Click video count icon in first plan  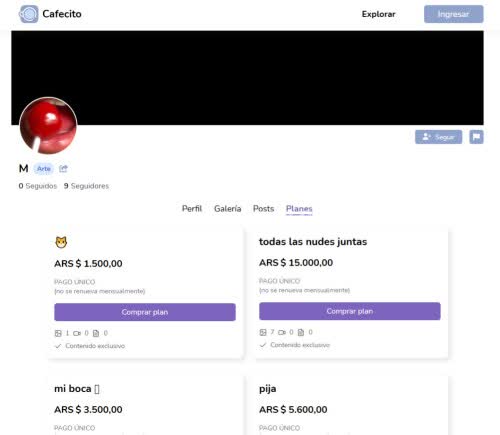77,333
